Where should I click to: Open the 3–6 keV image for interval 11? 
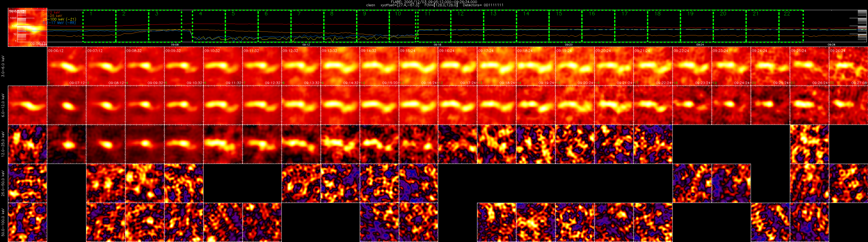419,66
